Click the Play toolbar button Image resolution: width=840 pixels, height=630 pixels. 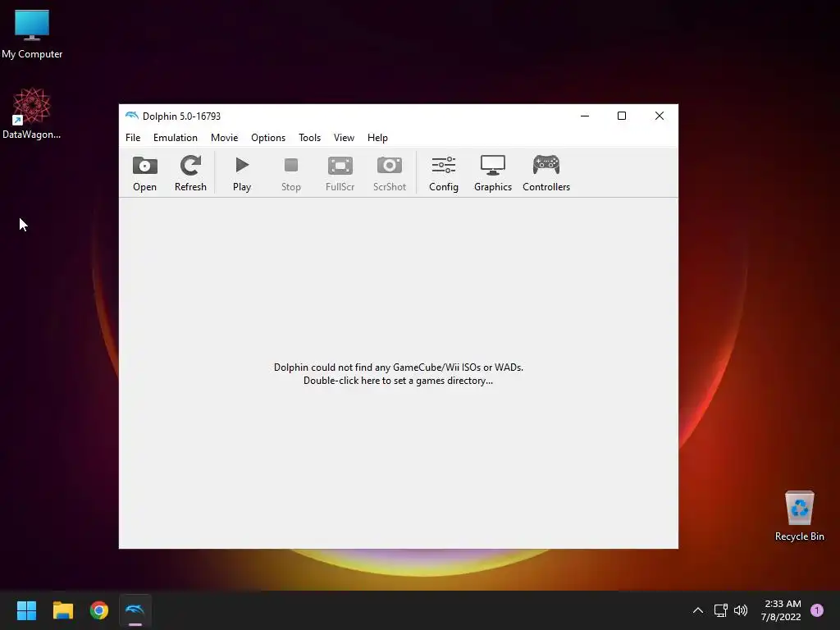tap(242, 173)
